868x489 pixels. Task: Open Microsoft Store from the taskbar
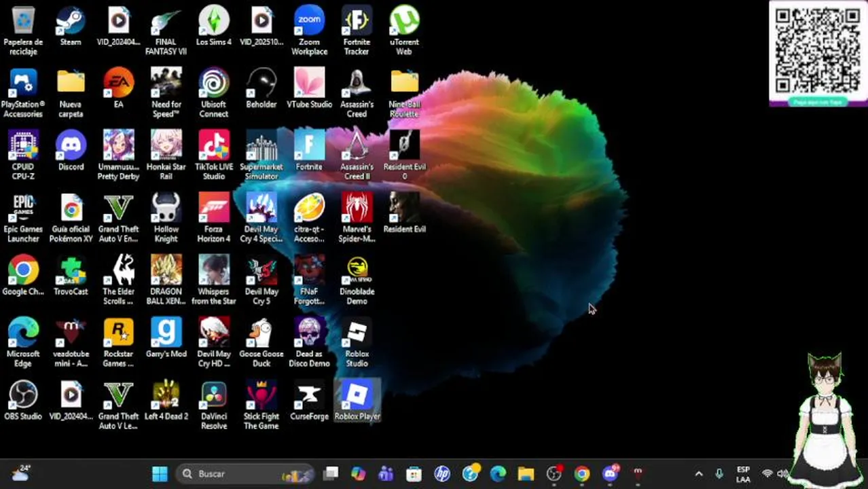pos(414,473)
